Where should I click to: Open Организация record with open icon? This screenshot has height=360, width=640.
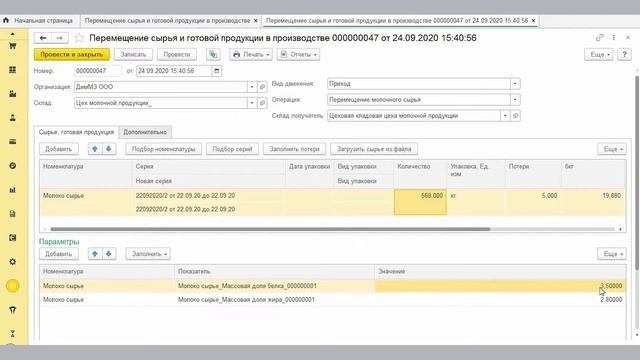262,87
